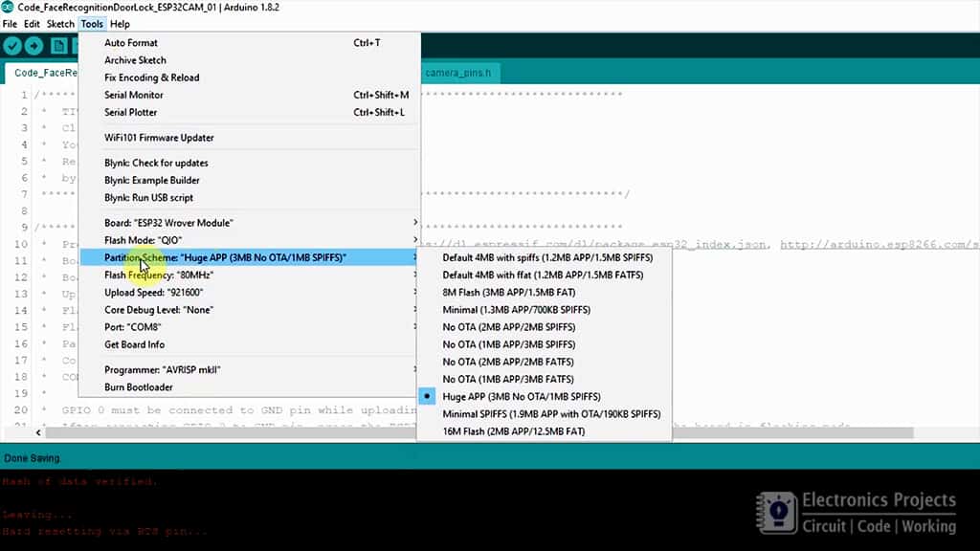Select No OTA (1MB APP/3MB SPIFFS)

(545, 344)
